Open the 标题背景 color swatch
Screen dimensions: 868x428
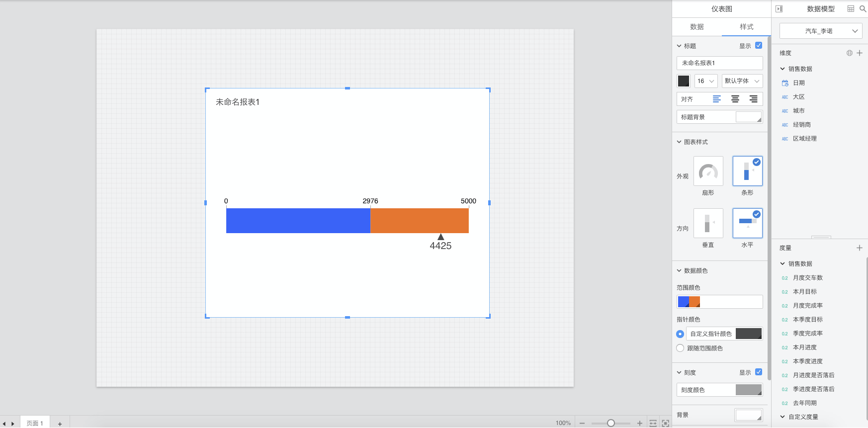(749, 117)
